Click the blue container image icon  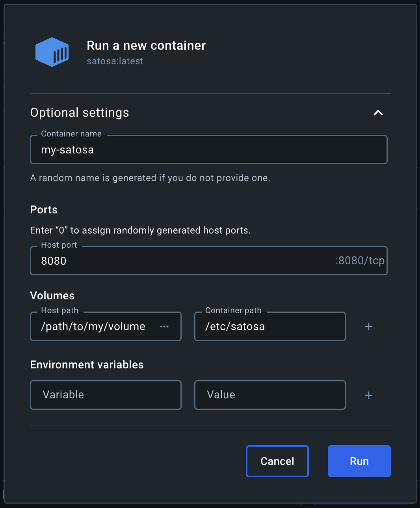pyautogui.click(x=52, y=52)
